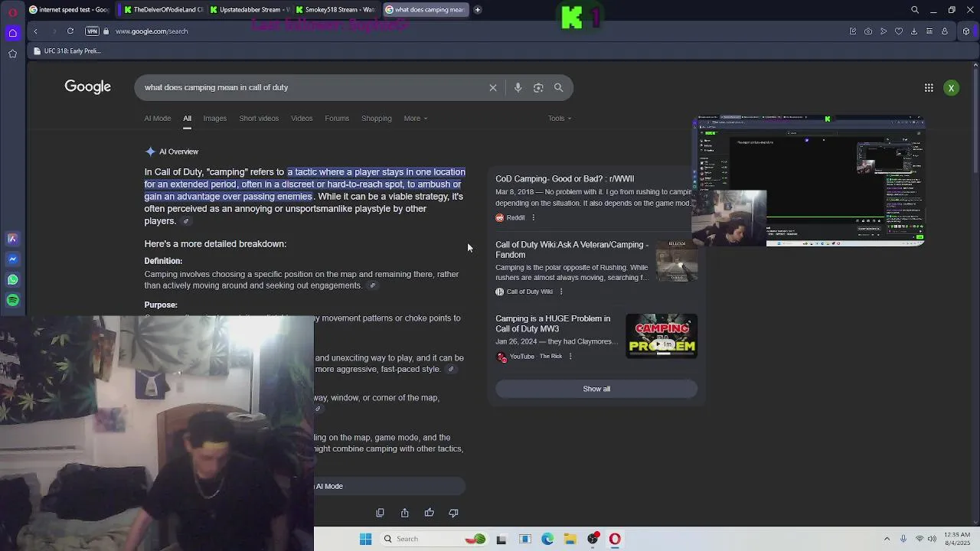Toggle the VPN badge in address bar
The height and width of the screenshot is (551, 980).
pyautogui.click(x=92, y=31)
